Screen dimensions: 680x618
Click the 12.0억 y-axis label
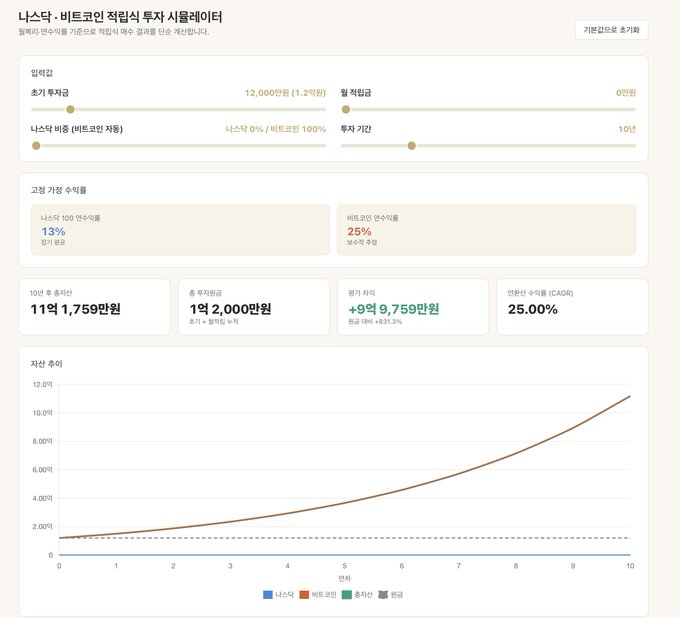point(42,384)
